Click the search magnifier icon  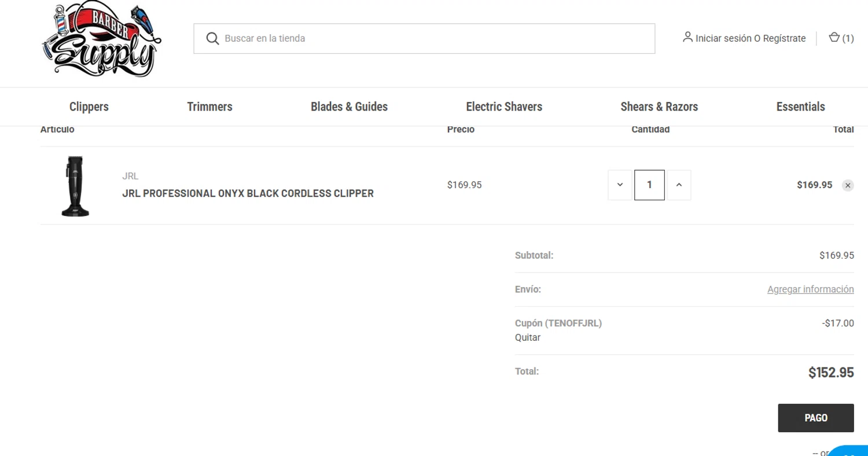(212, 39)
